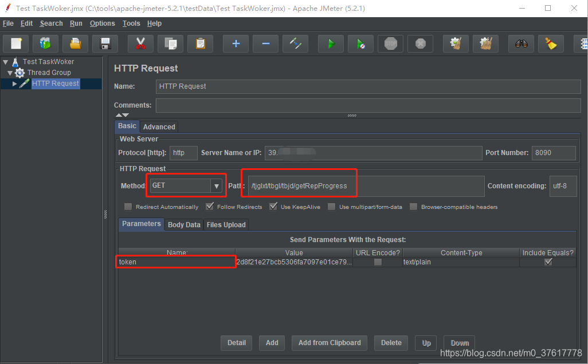This screenshot has width=588, height=364.
Task: Click the Path field with getRepProgress
Action: pos(366,186)
